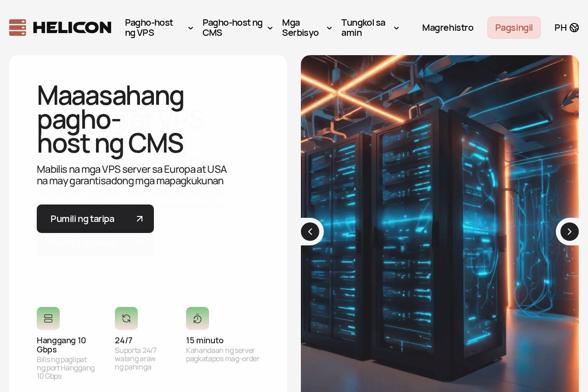
Task: Open the PH language selector
Action: coord(566,28)
